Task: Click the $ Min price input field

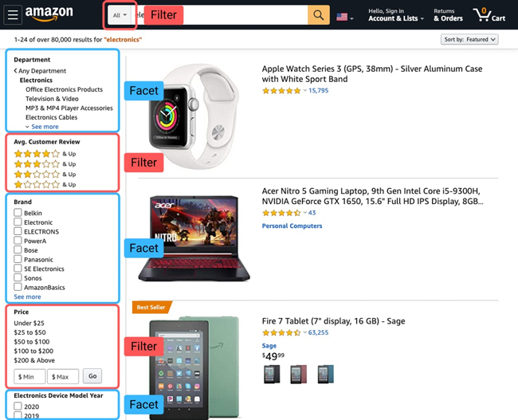Action: (x=29, y=377)
